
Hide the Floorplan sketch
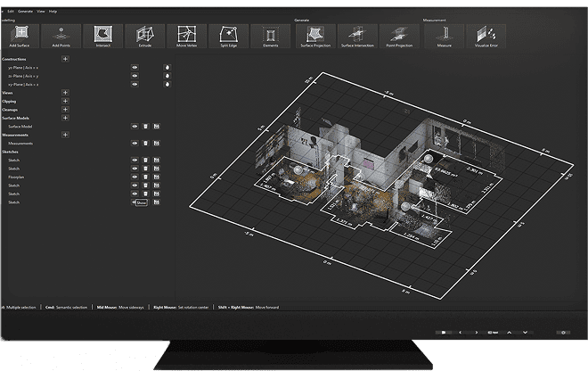click(135, 177)
